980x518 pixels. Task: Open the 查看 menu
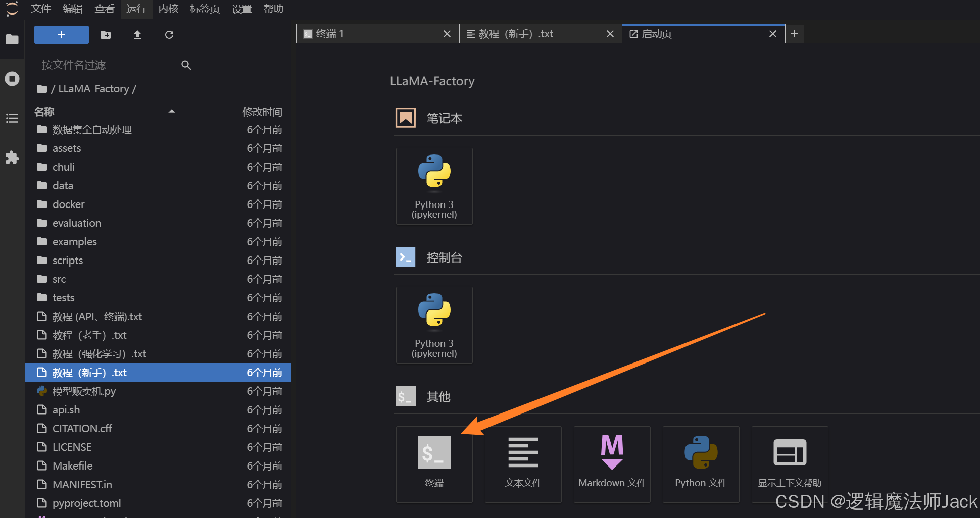(105, 9)
